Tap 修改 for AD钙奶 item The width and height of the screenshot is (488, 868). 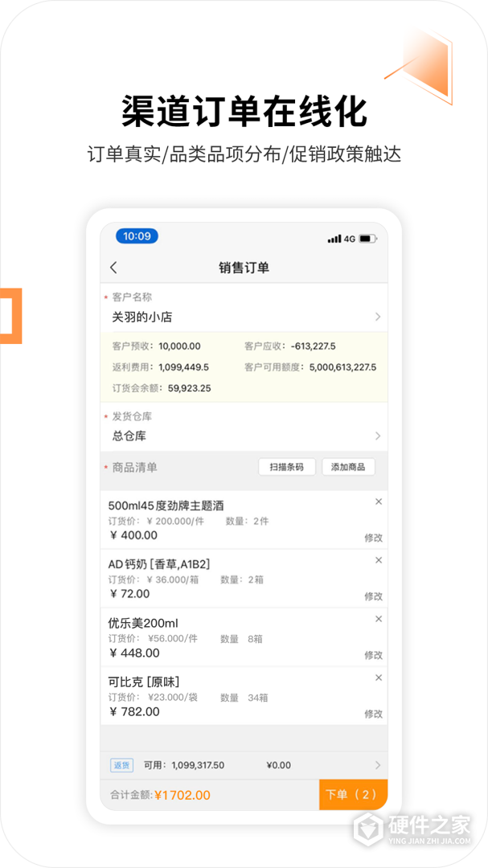373,596
